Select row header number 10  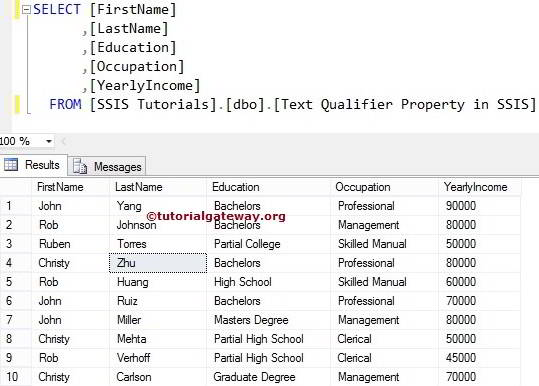(x=15, y=377)
